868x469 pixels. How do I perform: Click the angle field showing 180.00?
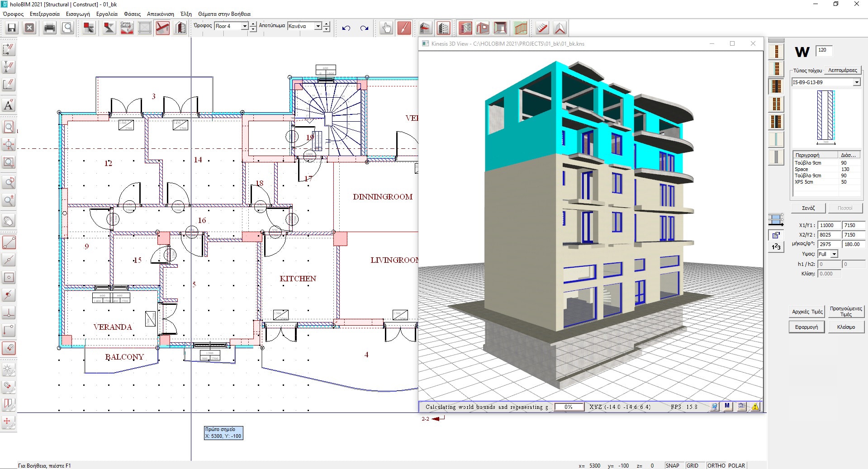853,244
